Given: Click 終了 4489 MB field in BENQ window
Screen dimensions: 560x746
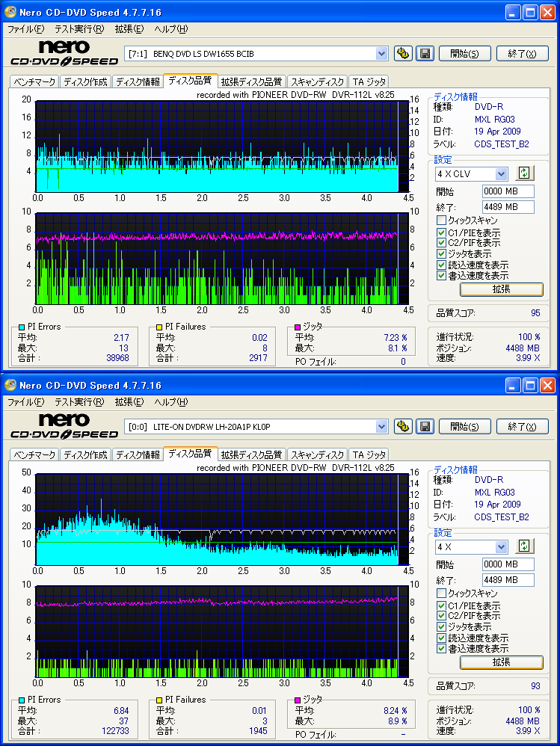Looking at the screenshot, I should click(x=508, y=207).
